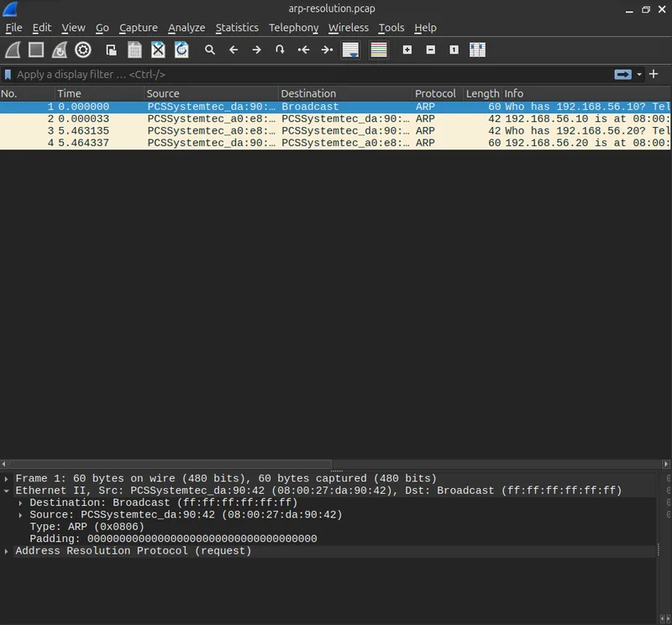This screenshot has width=672, height=625.
Task: Select packet 1 Who has 192.168.56.10
Action: tap(335, 107)
